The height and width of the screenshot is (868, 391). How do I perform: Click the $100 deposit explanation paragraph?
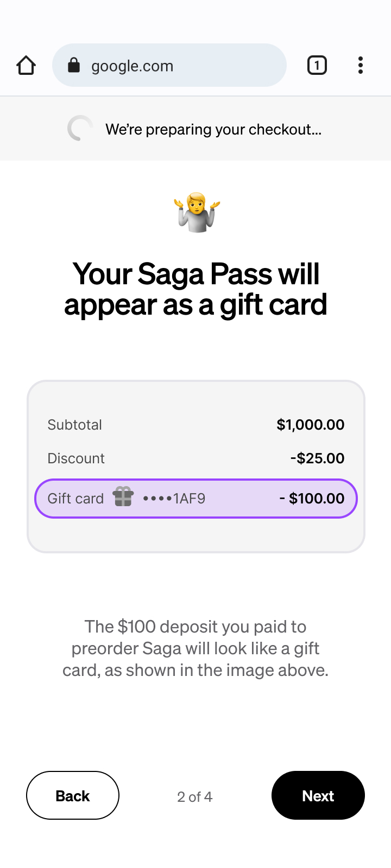point(195,648)
